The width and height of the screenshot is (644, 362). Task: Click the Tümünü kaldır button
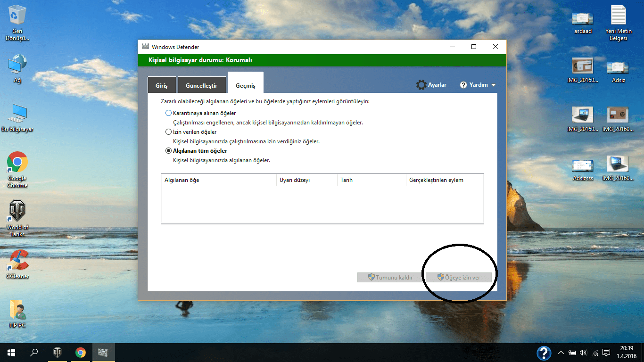tap(390, 278)
